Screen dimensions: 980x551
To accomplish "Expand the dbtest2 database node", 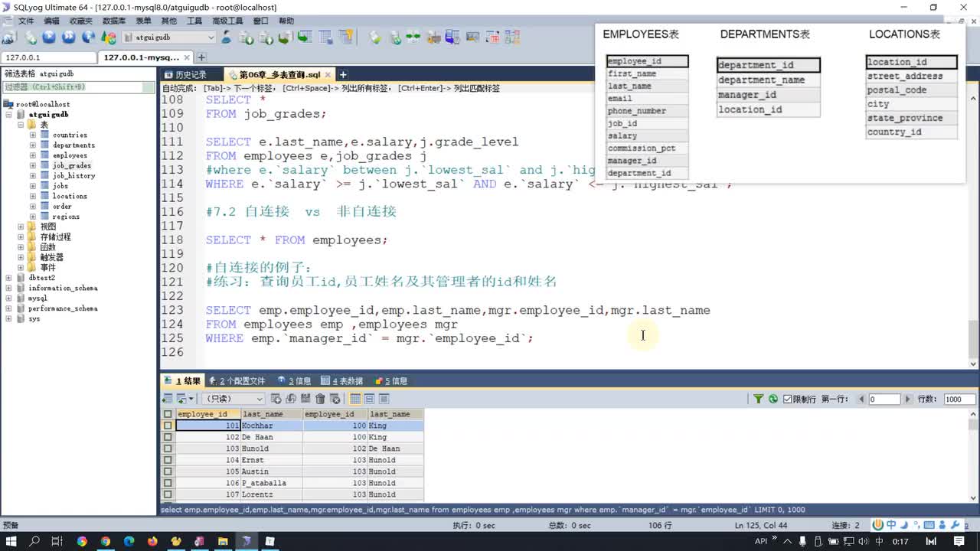I will [x=8, y=278].
